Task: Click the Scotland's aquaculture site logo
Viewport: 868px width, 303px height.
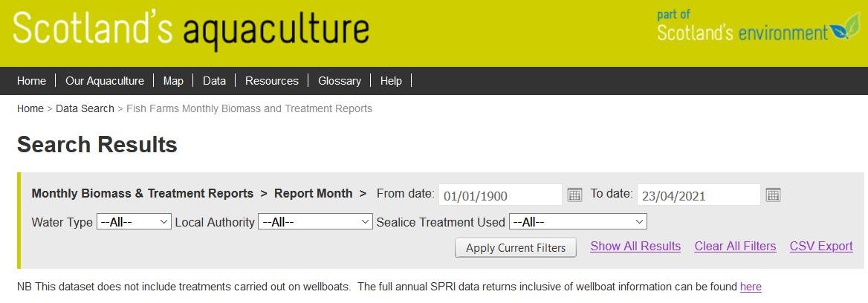Action: [191, 30]
